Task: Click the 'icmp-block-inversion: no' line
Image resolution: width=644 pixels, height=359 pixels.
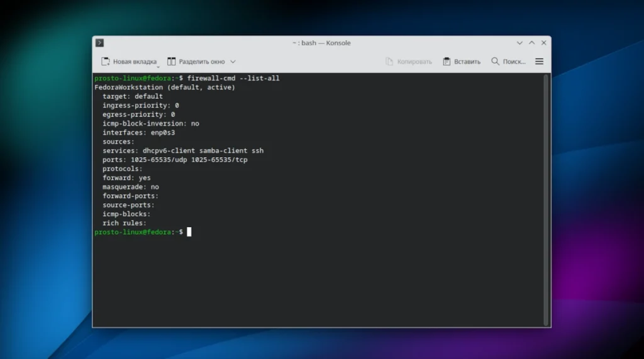Action: pos(151,123)
